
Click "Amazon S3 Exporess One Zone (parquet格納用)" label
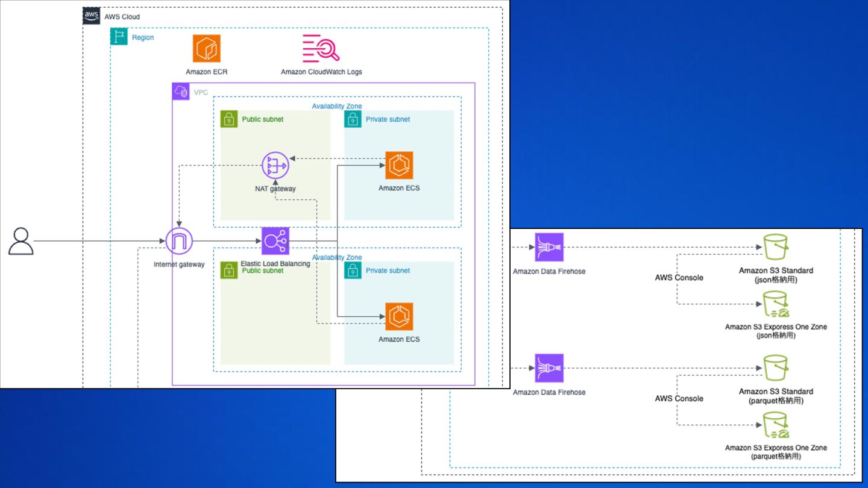coord(776,452)
